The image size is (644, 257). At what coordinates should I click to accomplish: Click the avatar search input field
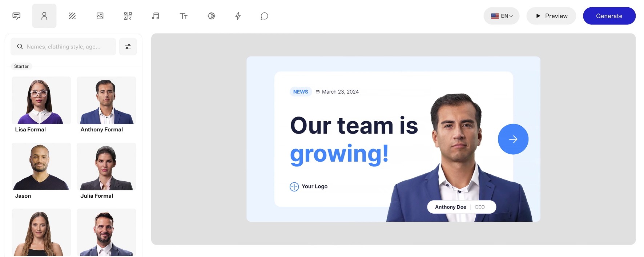tap(63, 47)
